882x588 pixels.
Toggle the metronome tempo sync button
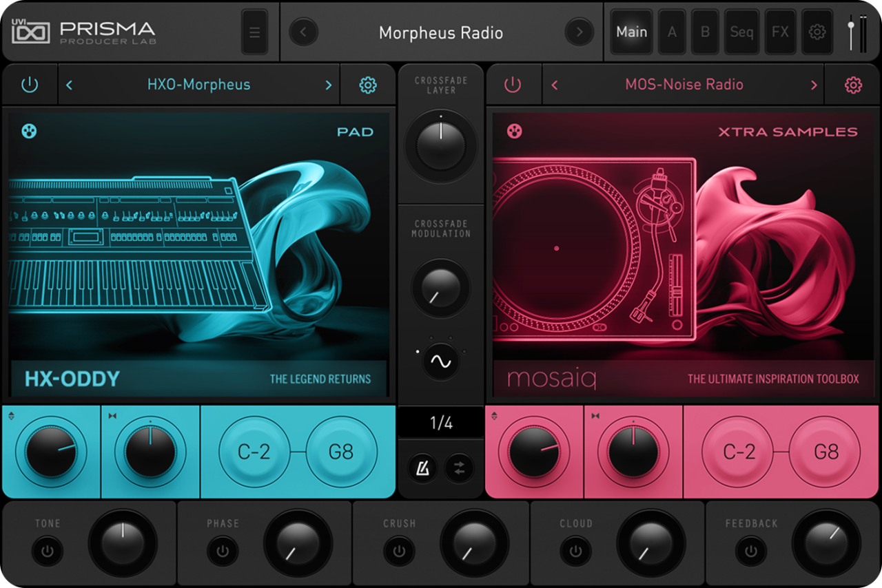coord(421,468)
